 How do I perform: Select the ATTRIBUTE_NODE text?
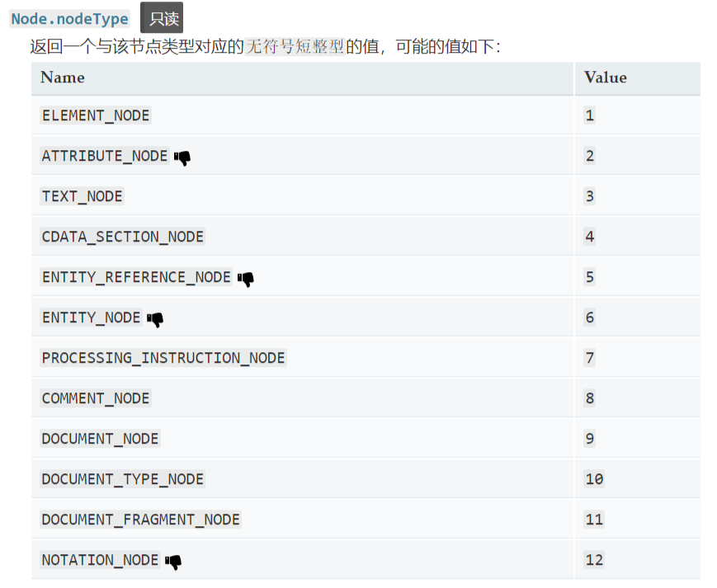[x=105, y=156]
